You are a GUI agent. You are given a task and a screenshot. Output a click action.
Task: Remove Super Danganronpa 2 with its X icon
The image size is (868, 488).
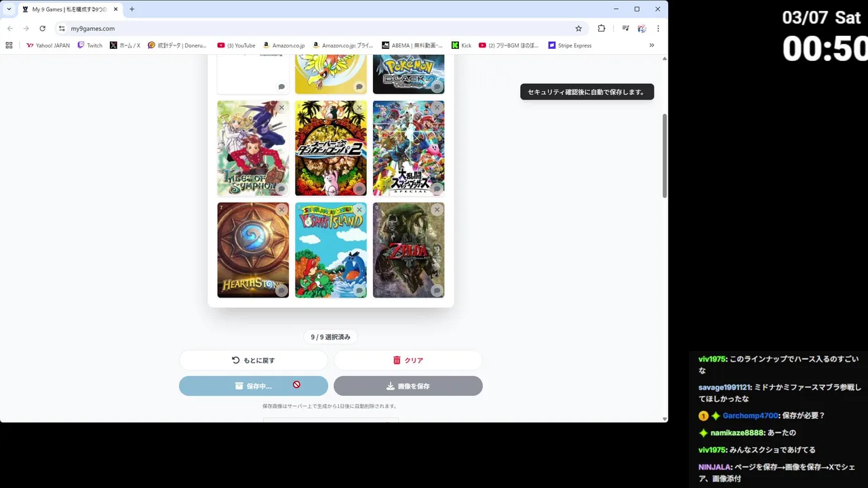coord(359,108)
